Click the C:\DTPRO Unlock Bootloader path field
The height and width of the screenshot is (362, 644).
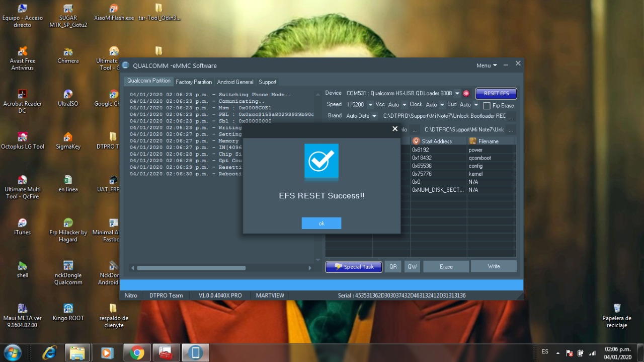click(x=444, y=116)
